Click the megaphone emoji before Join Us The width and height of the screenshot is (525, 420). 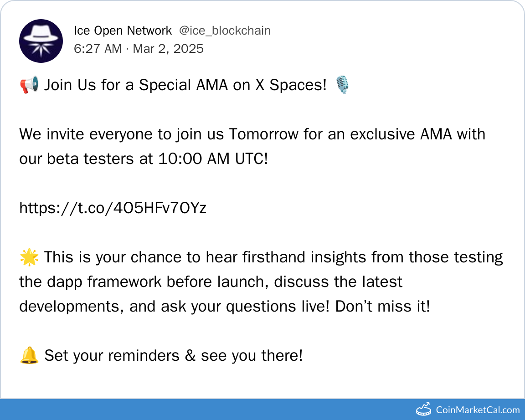[30, 85]
